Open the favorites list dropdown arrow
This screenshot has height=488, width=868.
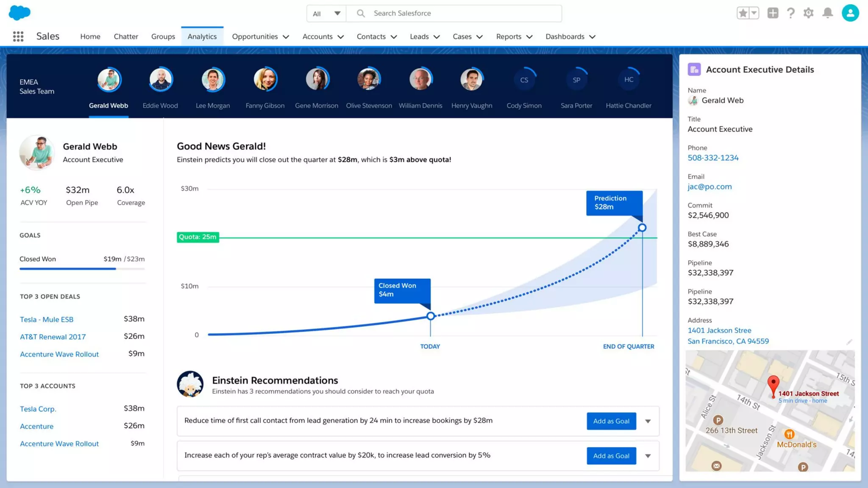pos(754,13)
